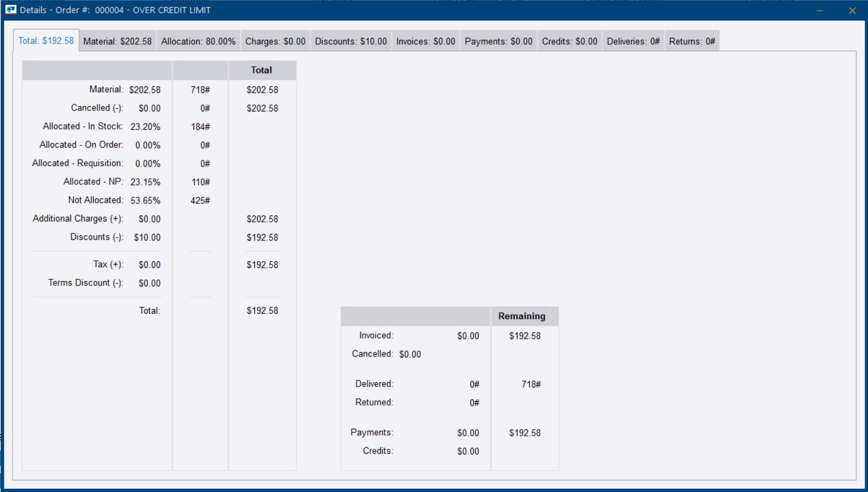Switch to the Total: $192.58 tab
Image resolution: width=868 pixels, height=492 pixels.
point(46,41)
